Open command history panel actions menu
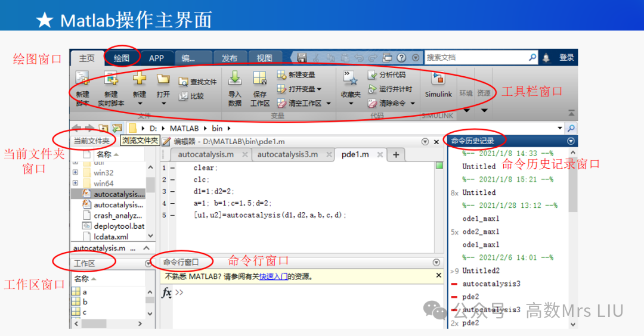This screenshot has height=336, width=644. point(571,141)
